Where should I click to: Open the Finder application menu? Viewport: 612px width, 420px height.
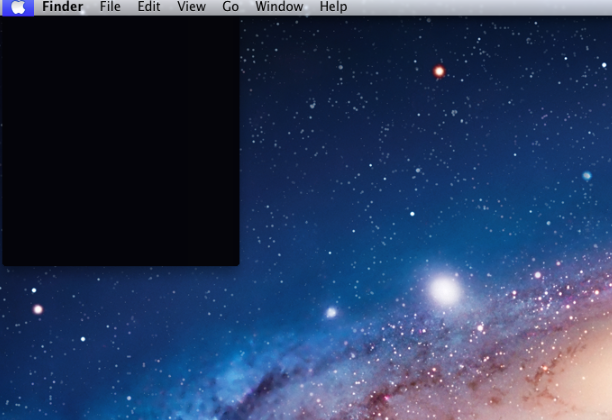62,7
